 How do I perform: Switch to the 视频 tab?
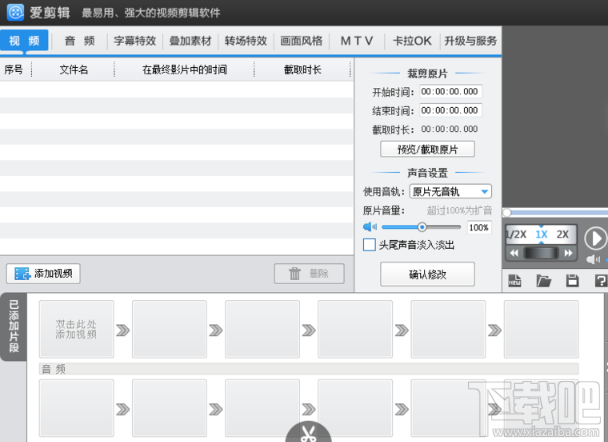point(24,40)
